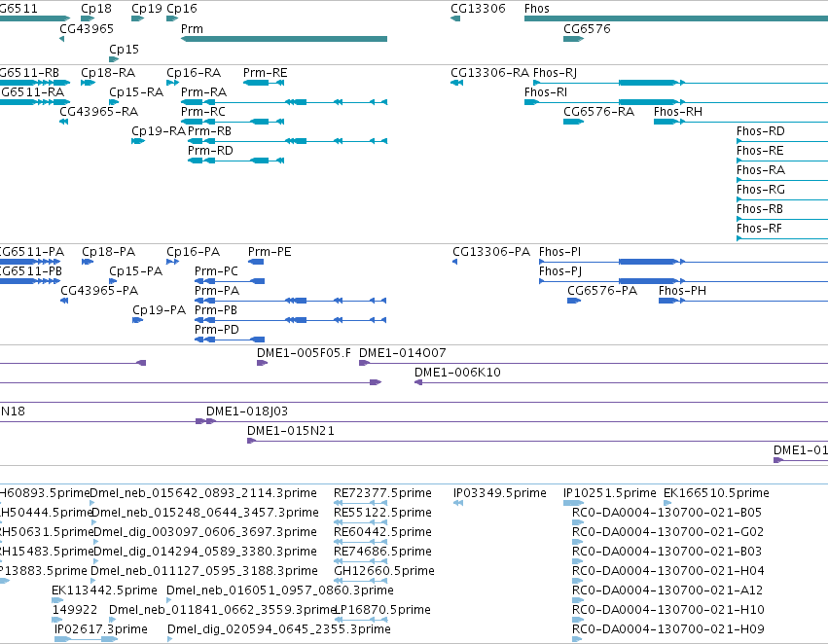Select the Prm-RD transcript glyph
The width and height of the screenshot is (828, 644).
pyautogui.click(x=236, y=161)
